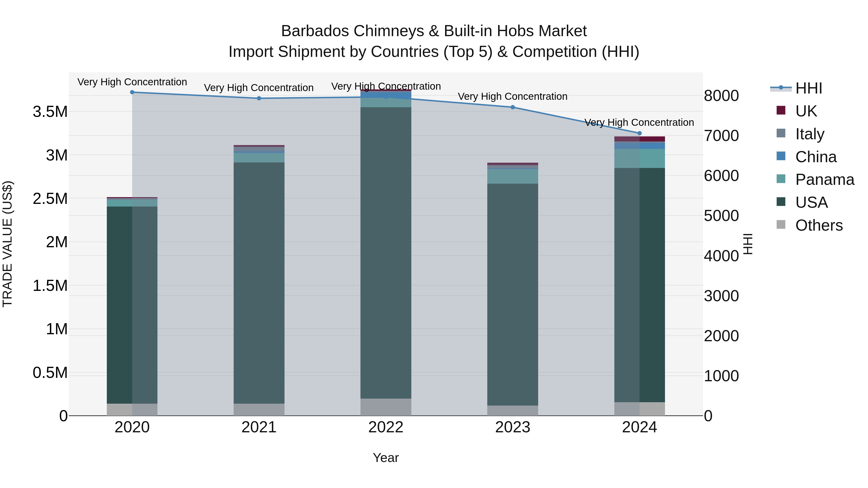Click the HHI data point for 2022
The width and height of the screenshot is (868, 488).
[x=386, y=97]
